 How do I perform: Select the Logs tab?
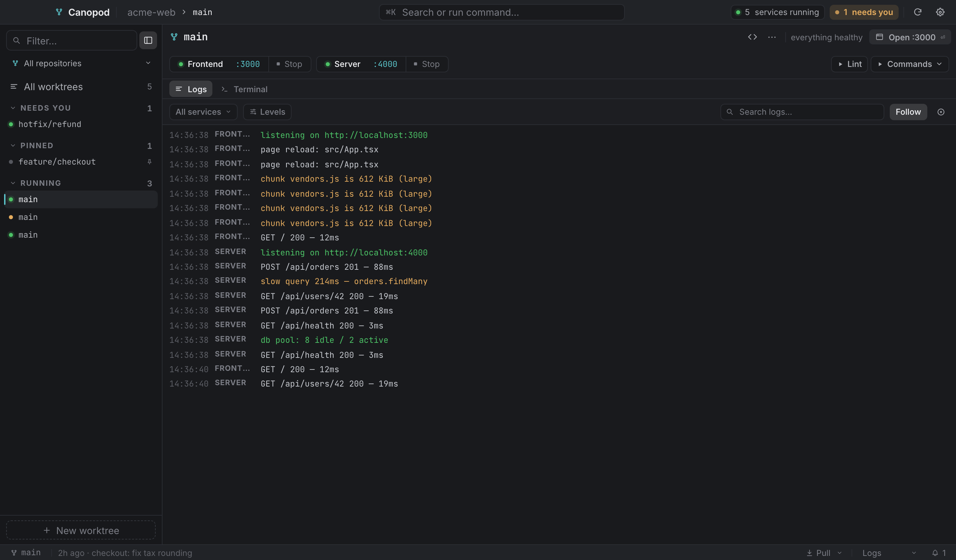coord(191,89)
